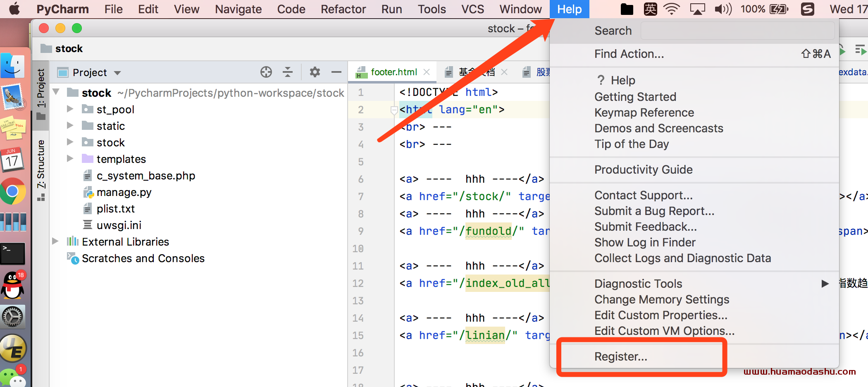868x387 pixels.
Task: Open the View menu
Action: click(x=186, y=9)
